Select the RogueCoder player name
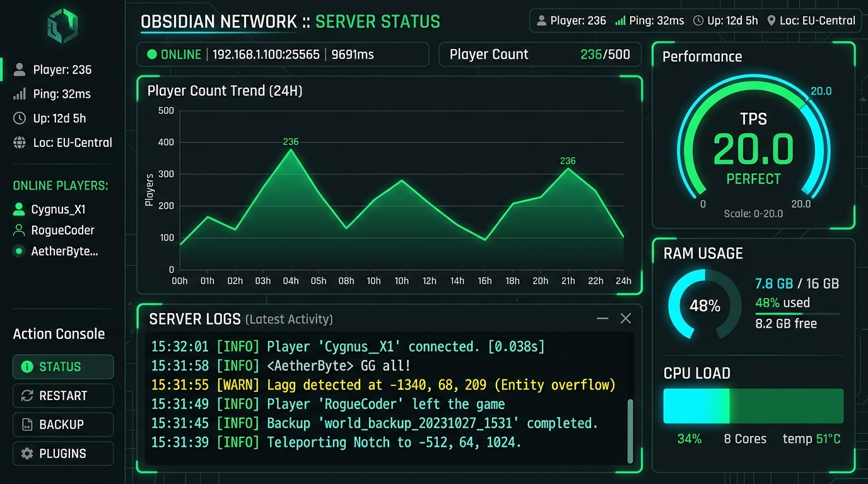The width and height of the screenshot is (868, 484). 63,231
